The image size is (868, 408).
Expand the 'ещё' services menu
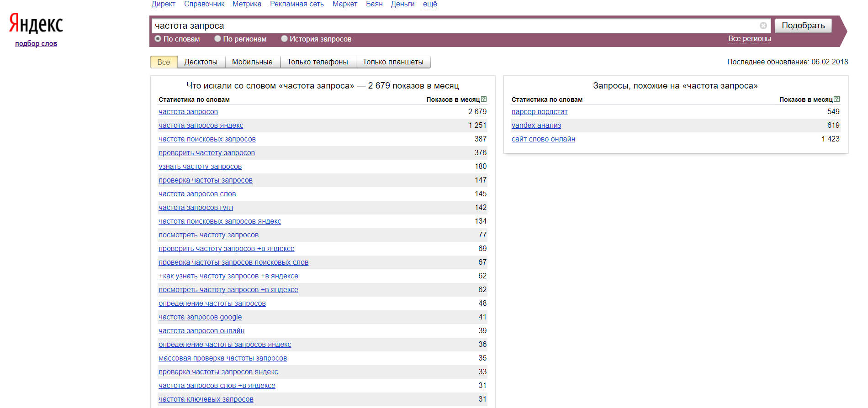(x=430, y=4)
